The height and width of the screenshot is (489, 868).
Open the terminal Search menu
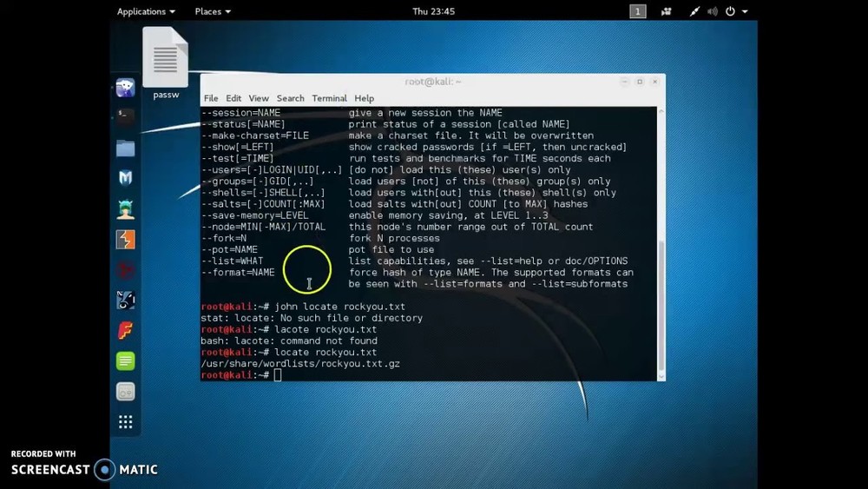(290, 98)
